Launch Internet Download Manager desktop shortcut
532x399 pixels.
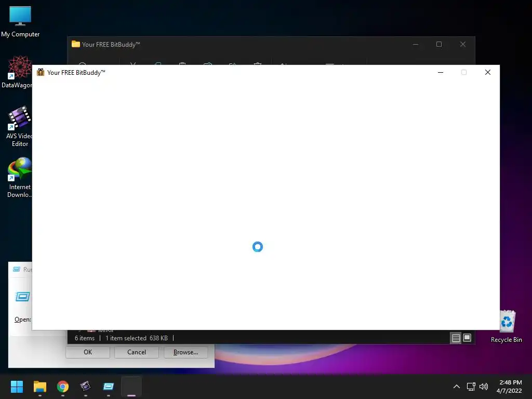pyautogui.click(x=19, y=177)
